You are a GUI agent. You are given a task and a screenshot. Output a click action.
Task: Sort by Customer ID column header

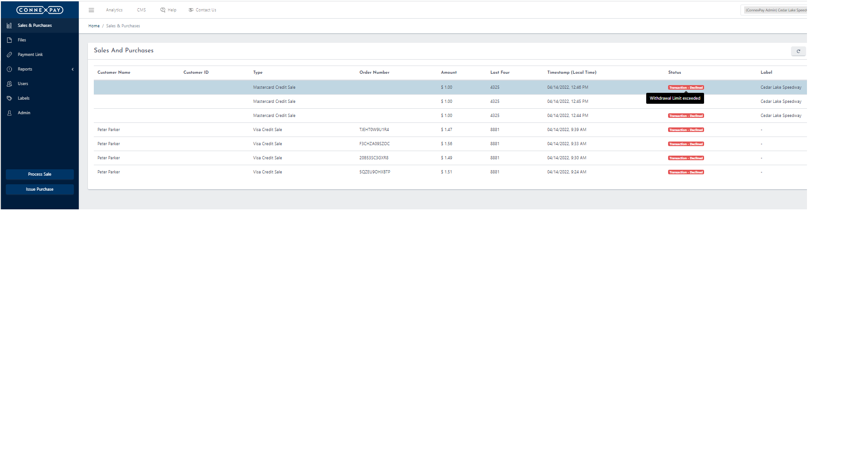pyautogui.click(x=196, y=72)
